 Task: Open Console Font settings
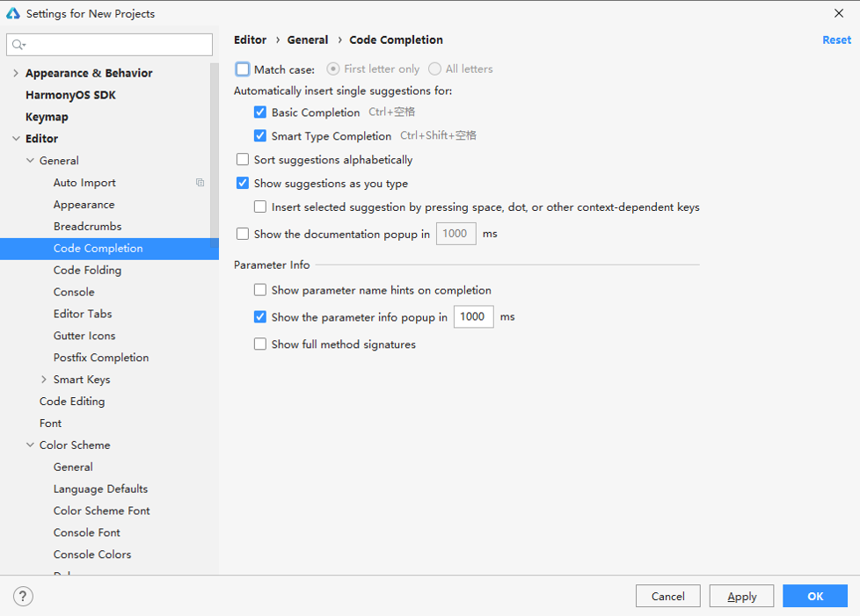(x=87, y=533)
